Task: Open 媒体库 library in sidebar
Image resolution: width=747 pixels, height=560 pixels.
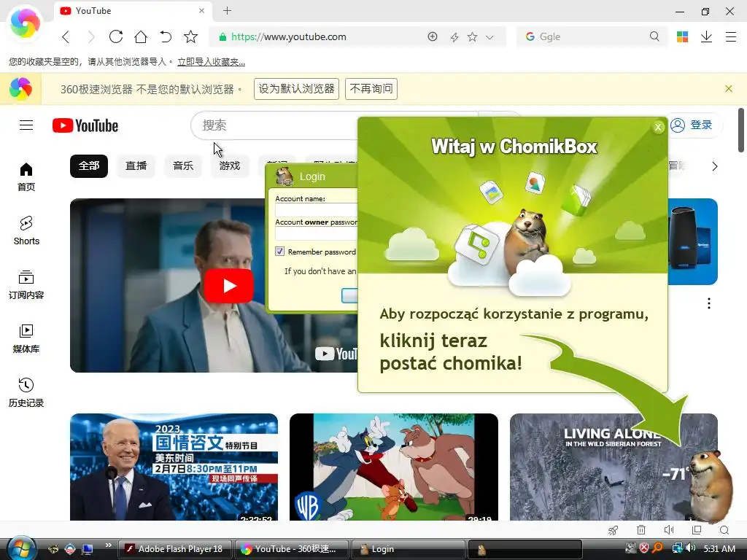Action: click(26, 338)
